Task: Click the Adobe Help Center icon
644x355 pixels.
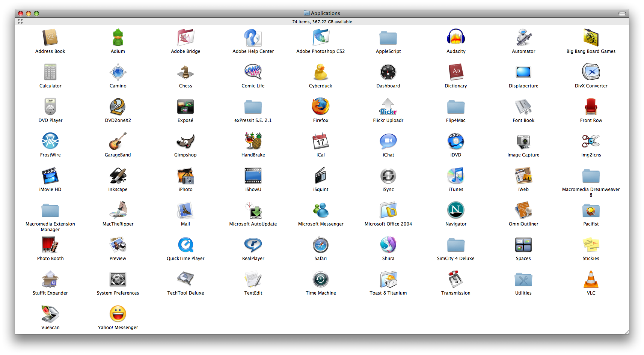Action: coord(253,38)
